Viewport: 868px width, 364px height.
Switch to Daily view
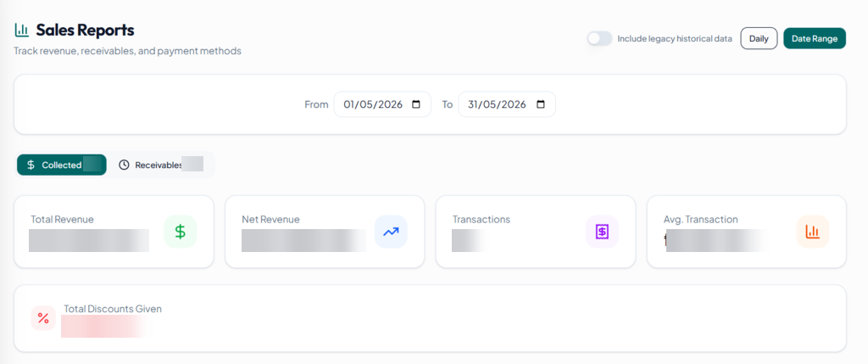point(759,39)
